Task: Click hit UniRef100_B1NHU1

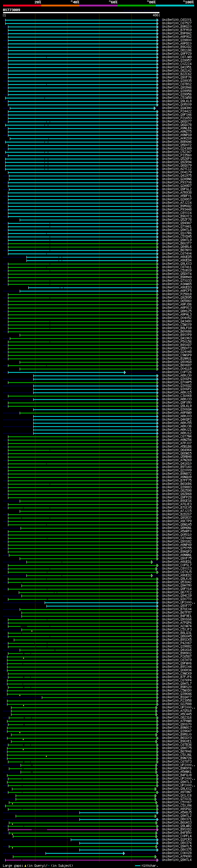Action: pyautogui.click(x=176, y=358)
